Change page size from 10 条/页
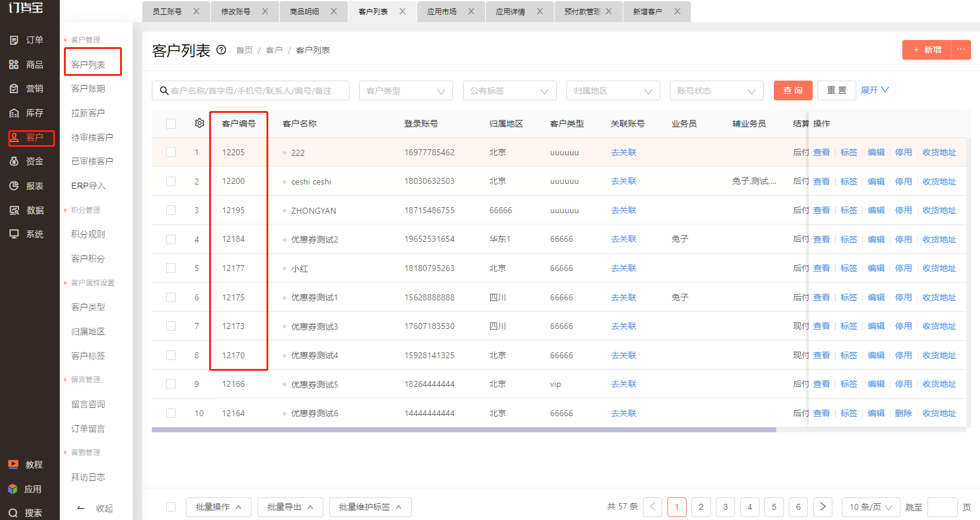The width and height of the screenshot is (980, 520). [x=871, y=507]
